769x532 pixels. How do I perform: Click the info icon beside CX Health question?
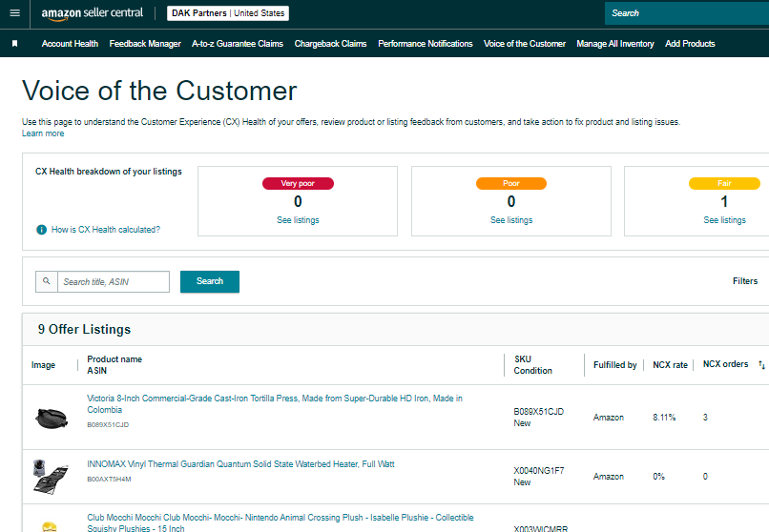tap(42, 229)
